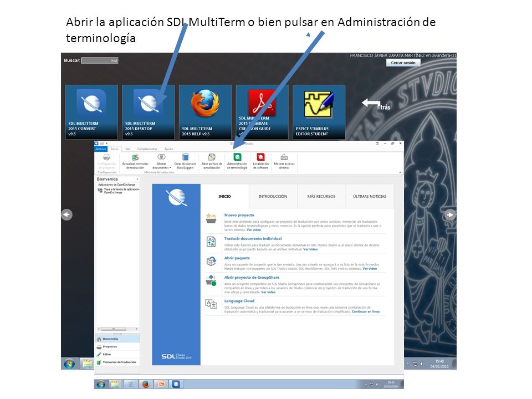Click Abrir proyecto de GroupShare link
This screenshot has width=532, height=399.
(252, 277)
